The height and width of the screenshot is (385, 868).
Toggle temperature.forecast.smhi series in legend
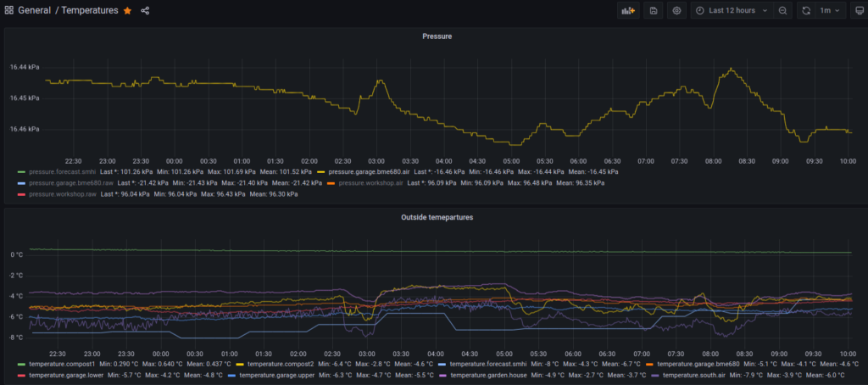pos(487,364)
